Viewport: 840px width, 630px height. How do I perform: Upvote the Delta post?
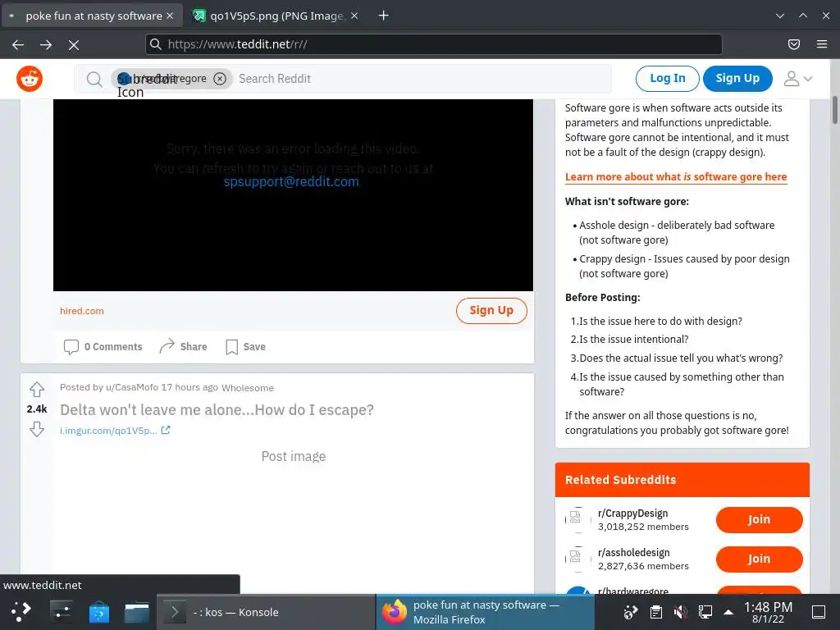click(x=36, y=389)
